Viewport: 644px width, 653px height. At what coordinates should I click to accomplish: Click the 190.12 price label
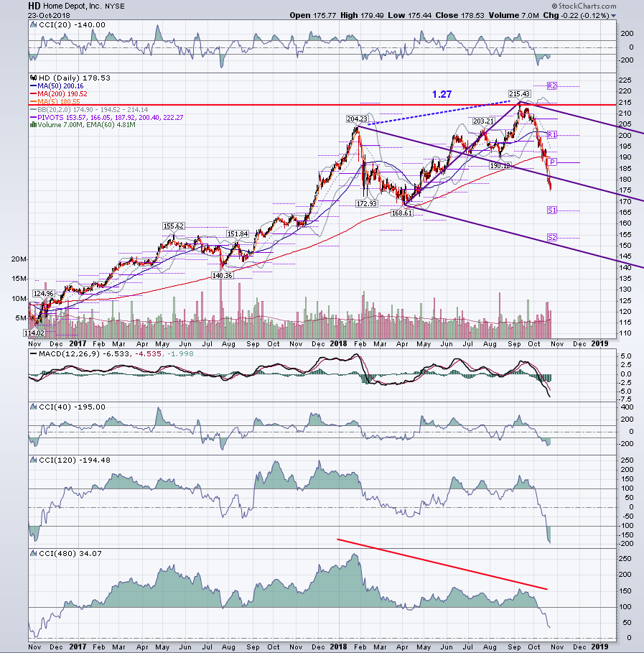coord(500,166)
